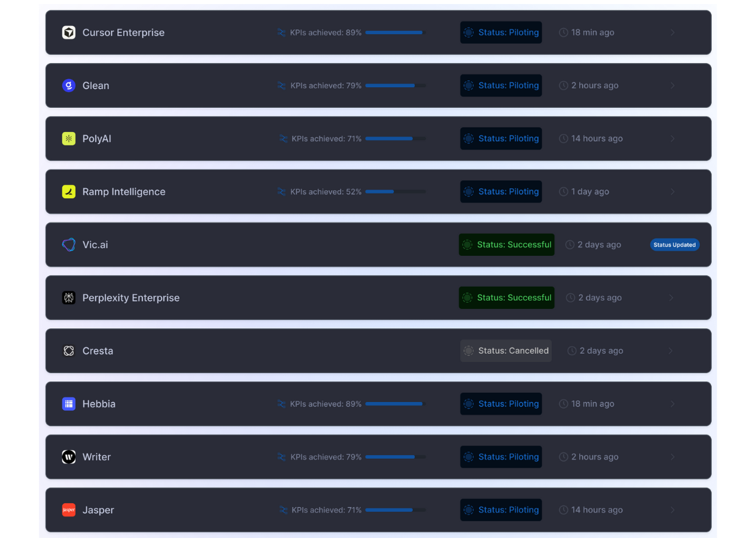Open the Perplexity Enterprise name label

[x=131, y=297]
